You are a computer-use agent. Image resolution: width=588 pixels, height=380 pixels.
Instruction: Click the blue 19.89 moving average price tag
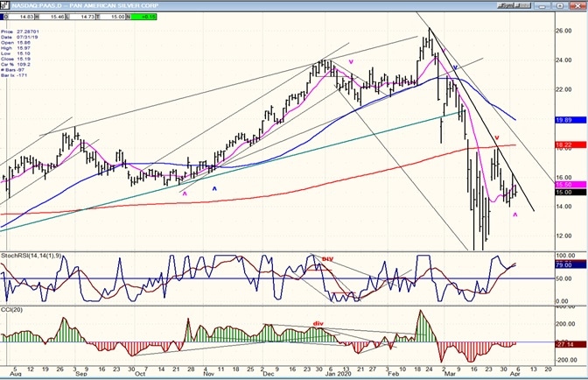point(570,120)
